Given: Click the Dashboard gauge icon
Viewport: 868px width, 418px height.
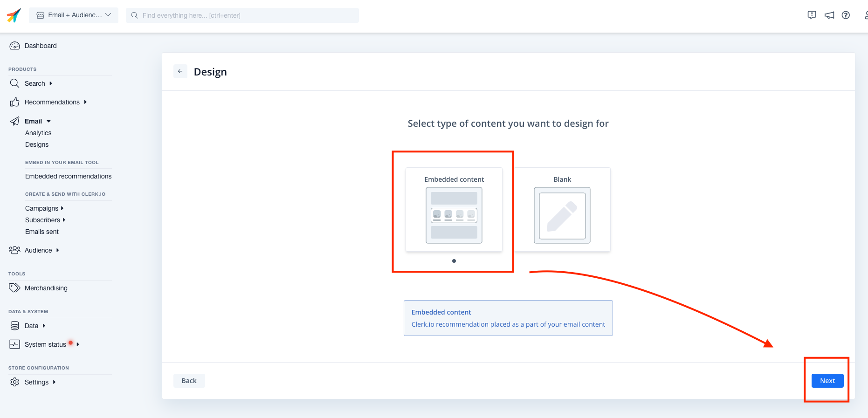Looking at the screenshot, I should [x=15, y=46].
